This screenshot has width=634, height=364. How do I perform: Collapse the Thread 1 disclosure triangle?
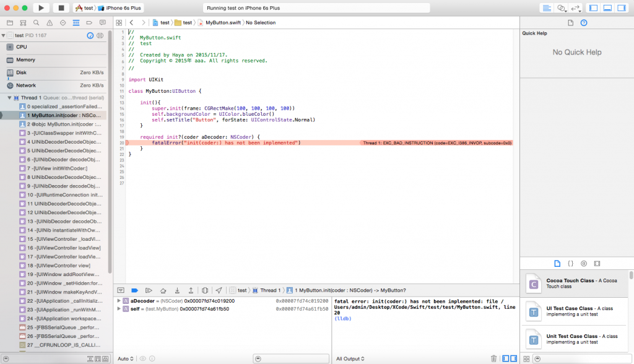[9, 98]
